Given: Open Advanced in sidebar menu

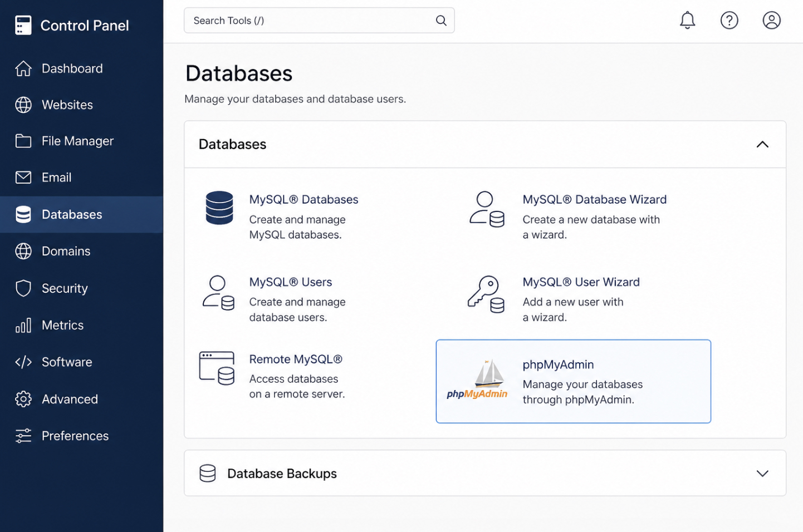Looking at the screenshot, I should [70, 399].
